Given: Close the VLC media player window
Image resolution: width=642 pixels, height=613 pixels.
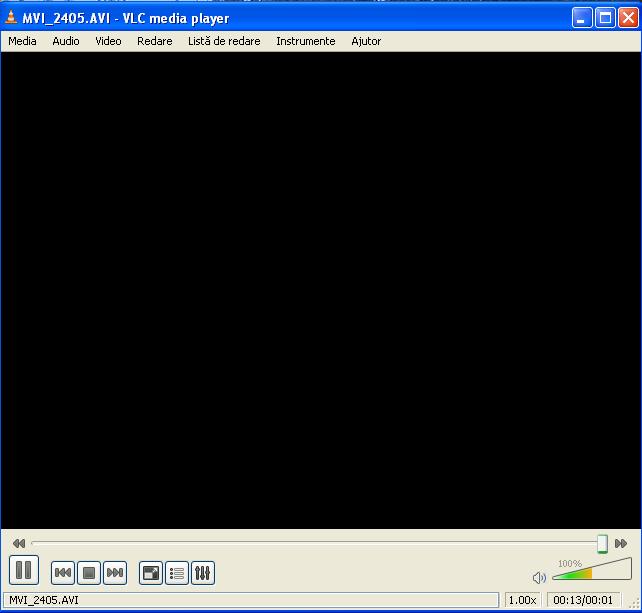Looking at the screenshot, I should tap(628, 18).
